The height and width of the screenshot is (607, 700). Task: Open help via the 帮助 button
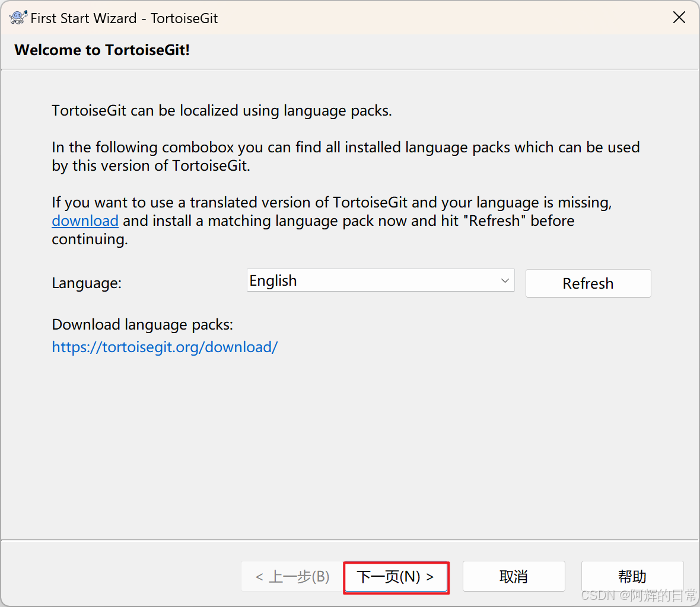click(632, 577)
